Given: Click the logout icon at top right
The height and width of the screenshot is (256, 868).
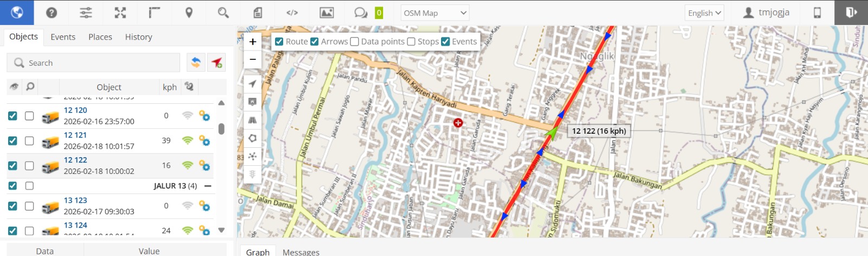Looking at the screenshot, I should click(x=851, y=13).
